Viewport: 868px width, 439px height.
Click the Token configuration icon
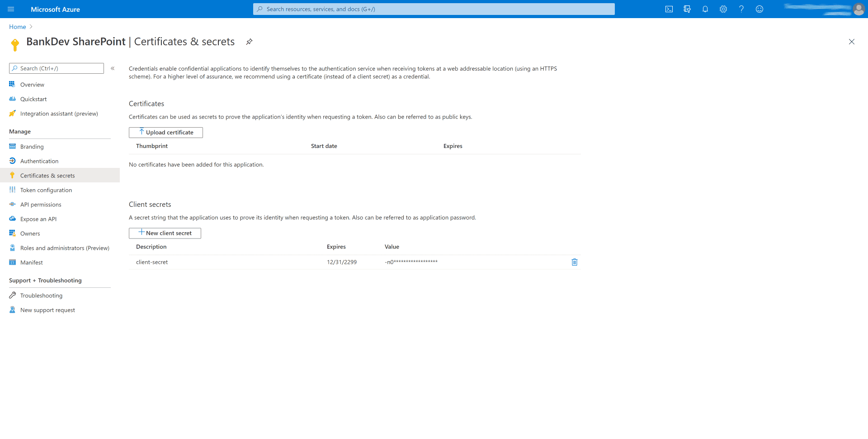coord(12,190)
